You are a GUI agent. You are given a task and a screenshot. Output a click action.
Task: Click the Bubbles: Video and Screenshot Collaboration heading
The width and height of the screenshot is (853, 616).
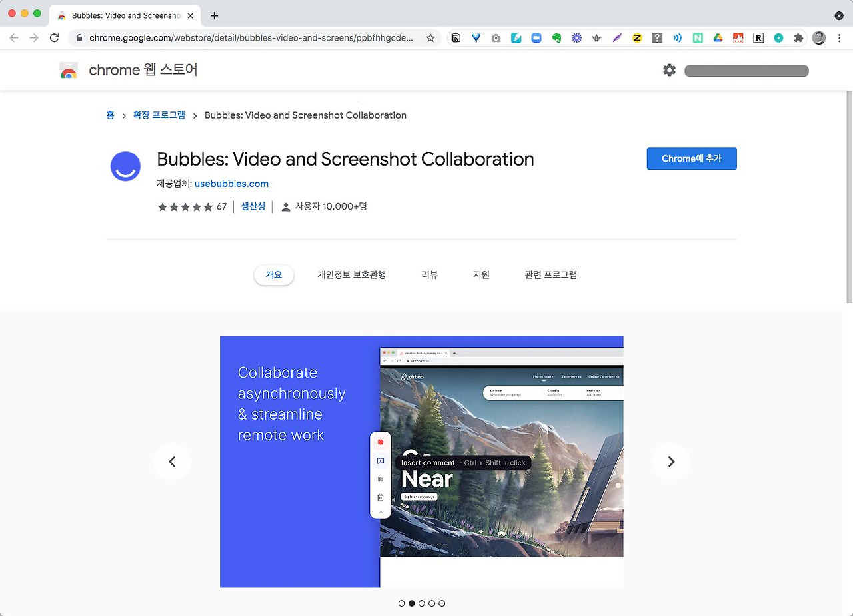tap(345, 159)
